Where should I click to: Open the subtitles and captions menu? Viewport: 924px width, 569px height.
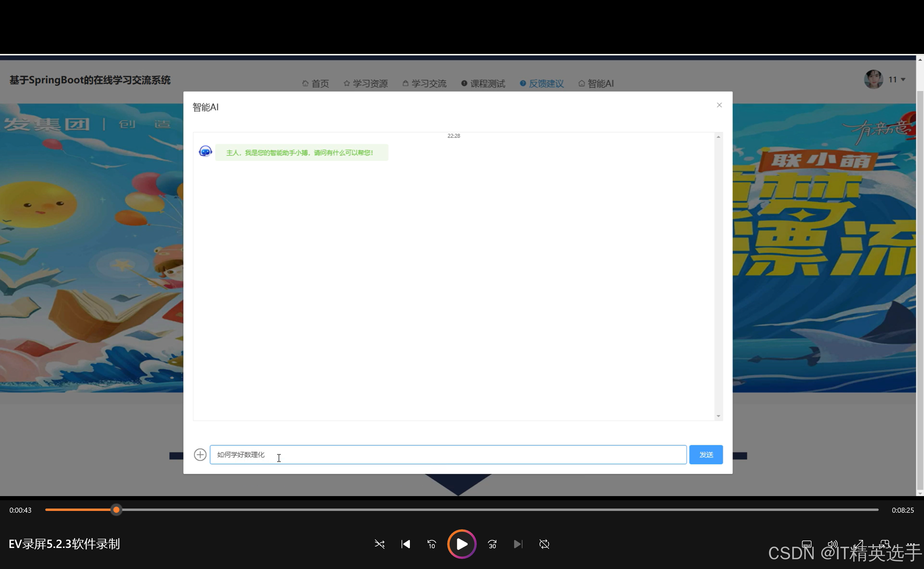(x=807, y=544)
